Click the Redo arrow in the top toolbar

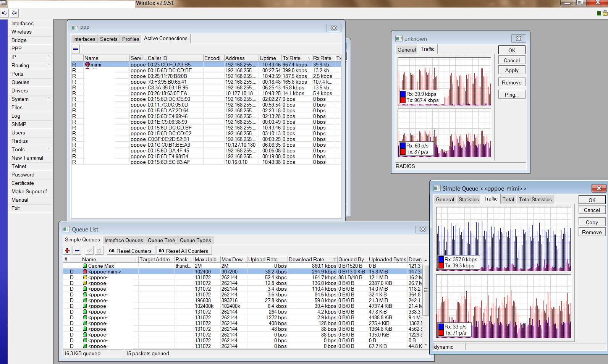click(x=14, y=13)
